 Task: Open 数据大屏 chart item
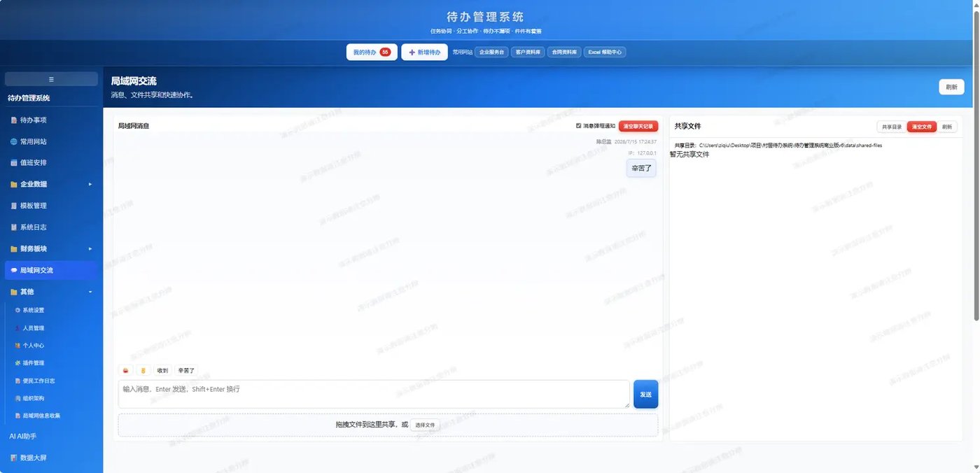[51, 458]
